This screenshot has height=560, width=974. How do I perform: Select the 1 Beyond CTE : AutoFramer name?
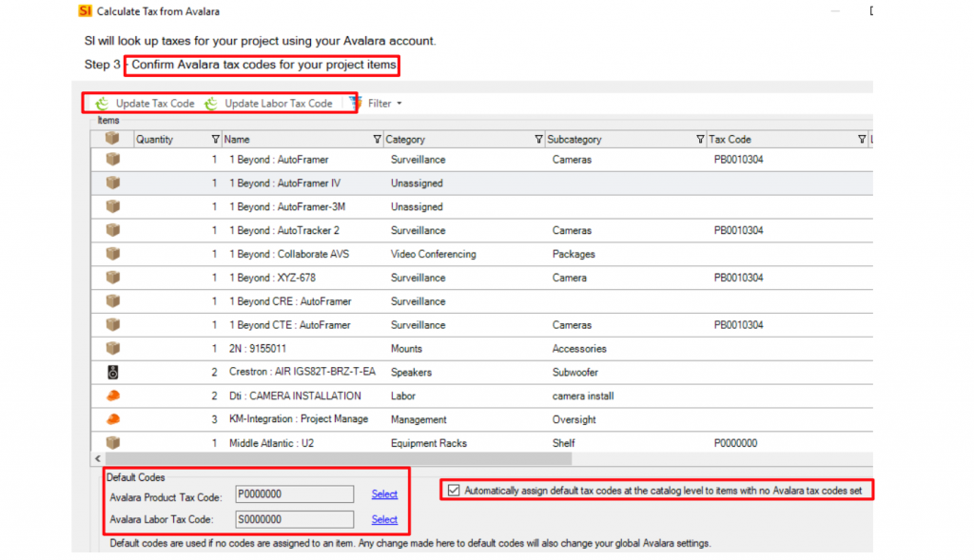click(289, 325)
